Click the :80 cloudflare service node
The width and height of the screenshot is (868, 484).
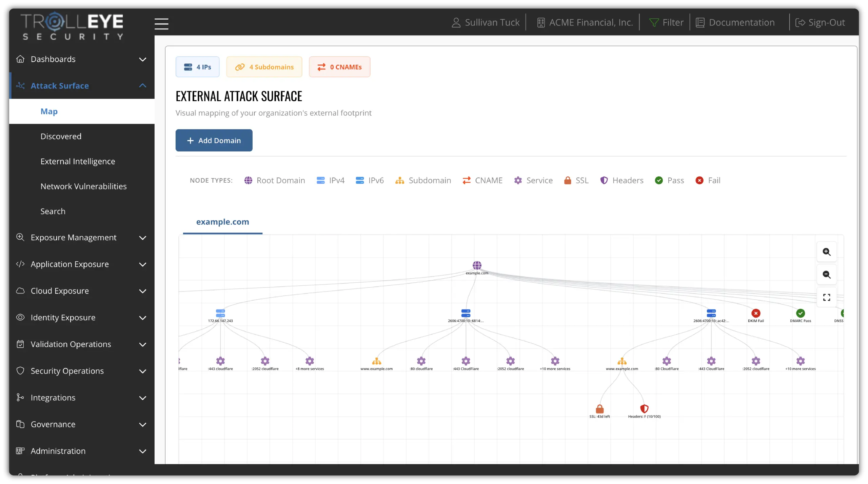(x=421, y=361)
